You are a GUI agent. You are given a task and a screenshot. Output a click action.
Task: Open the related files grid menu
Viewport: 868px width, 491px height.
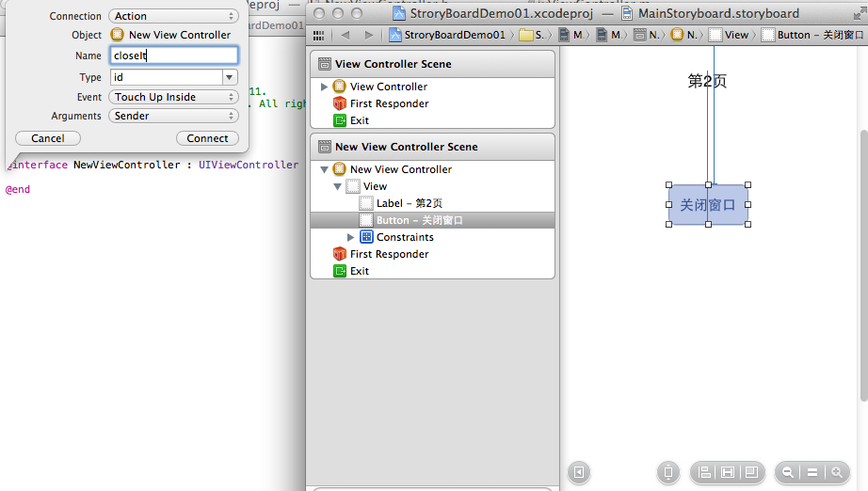318,36
